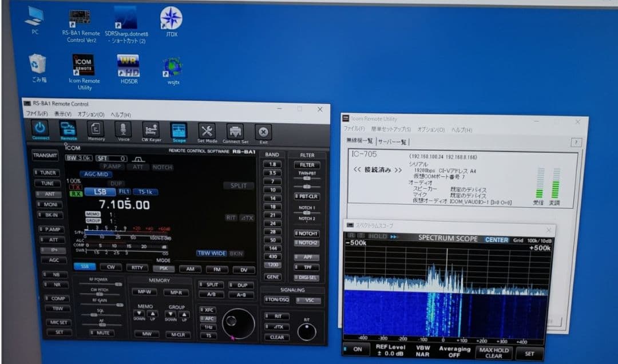Toggle SPLIT mode on
Screen dimensions: 618x364
(x=238, y=185)
